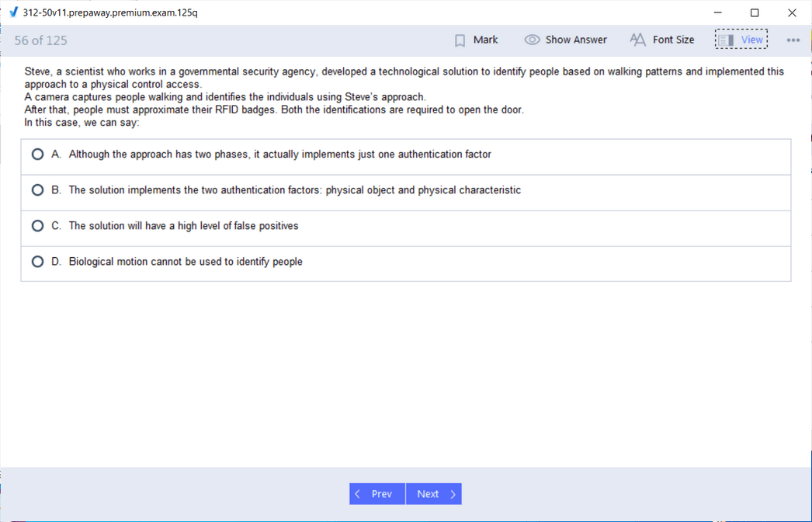Click the app checkmark logo in title bar
Viewport: 812px width, 522px height.
pos(14,12)
